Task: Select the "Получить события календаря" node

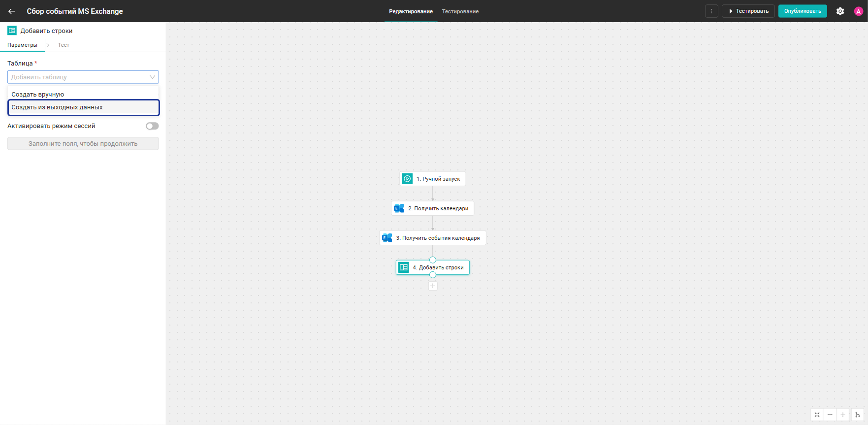Action: coord(433,238)
